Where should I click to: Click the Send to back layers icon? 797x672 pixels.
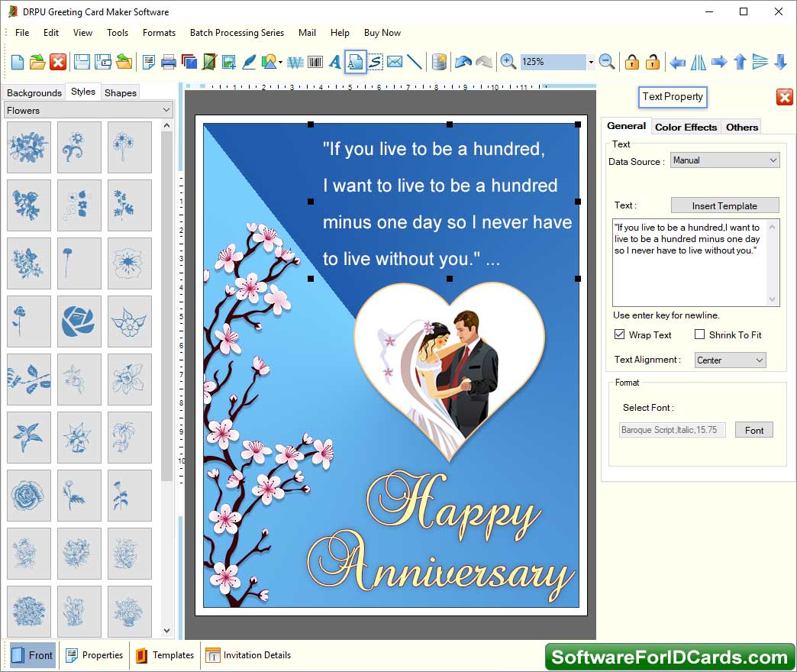189,62
